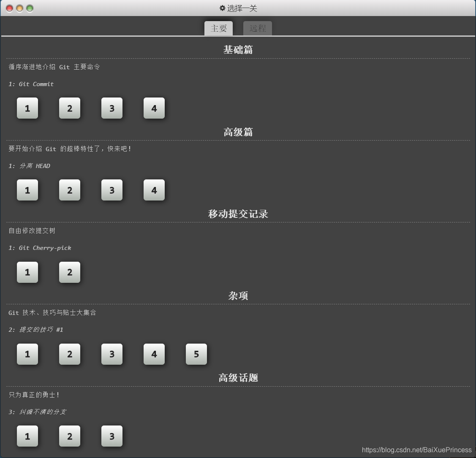Select level 1 under 高级篇

click(27, 190)
